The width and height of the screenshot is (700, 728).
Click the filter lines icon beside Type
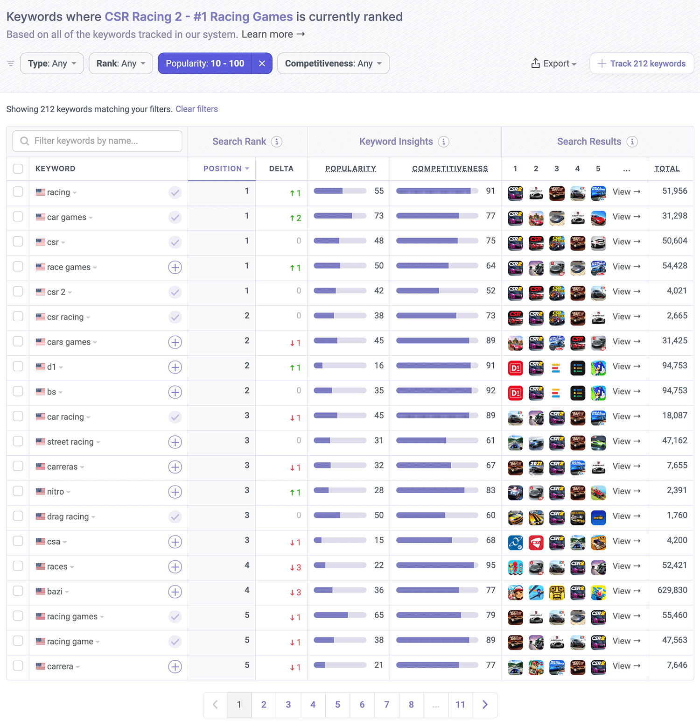[x=11, y=64]
